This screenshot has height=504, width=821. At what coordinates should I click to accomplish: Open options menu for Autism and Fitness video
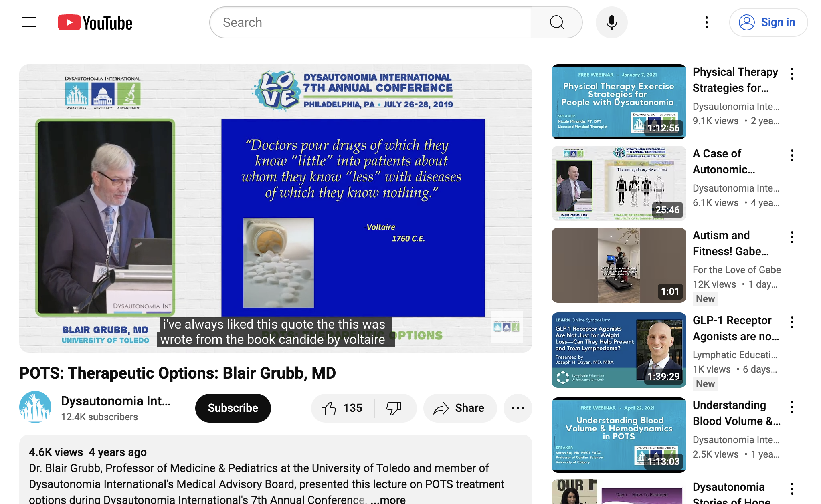click(x=792, y=237)
